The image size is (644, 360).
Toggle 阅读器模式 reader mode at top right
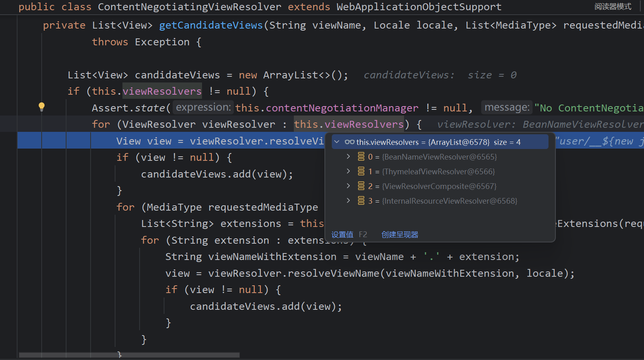click(x=613, y=7)
